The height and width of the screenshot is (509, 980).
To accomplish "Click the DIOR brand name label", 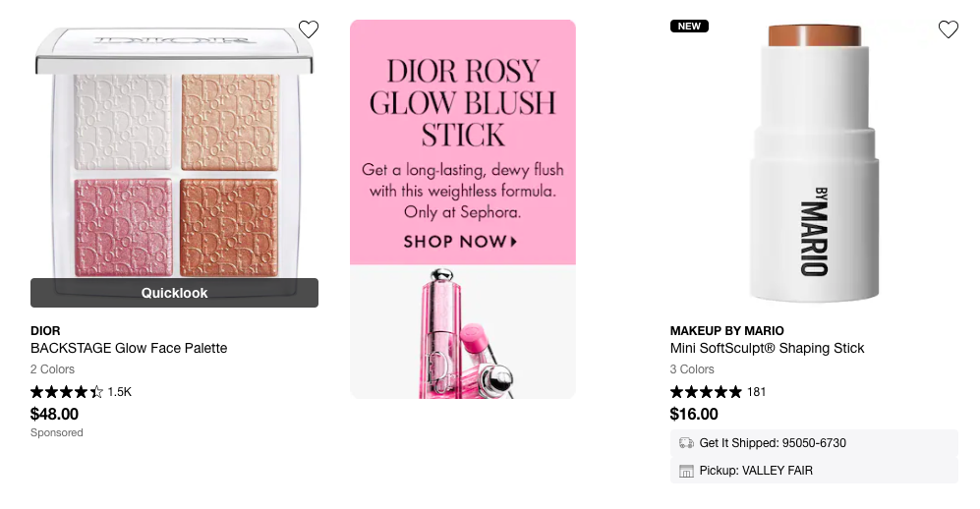I will 45,330.
